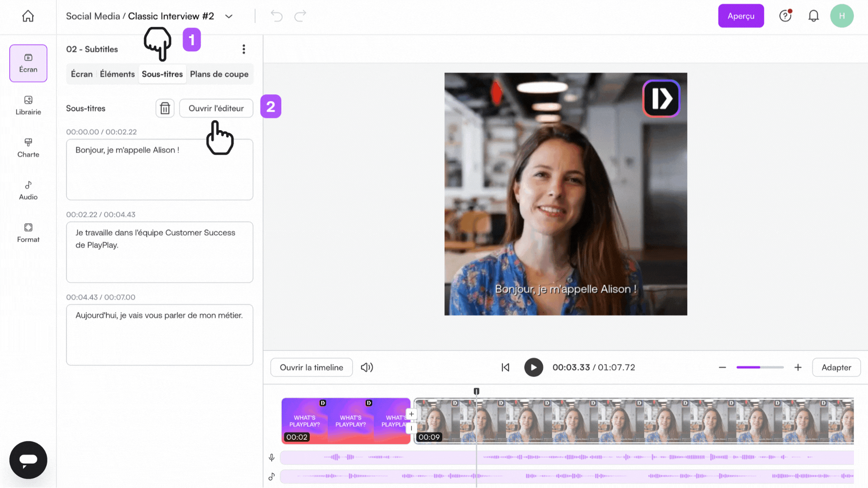Switch to the Écran tab
This screenshot has height=488, width=868.
pos(82,74)
